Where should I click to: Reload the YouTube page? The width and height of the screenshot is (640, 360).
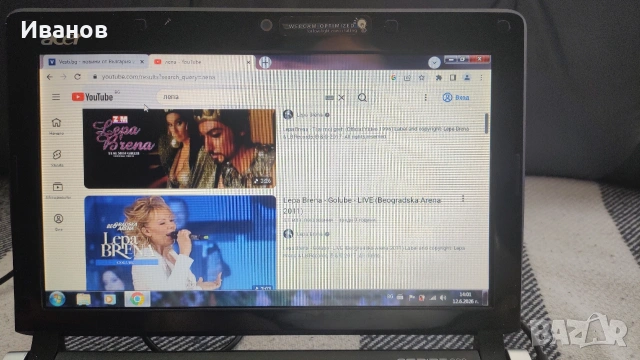(x=78, y=76)
